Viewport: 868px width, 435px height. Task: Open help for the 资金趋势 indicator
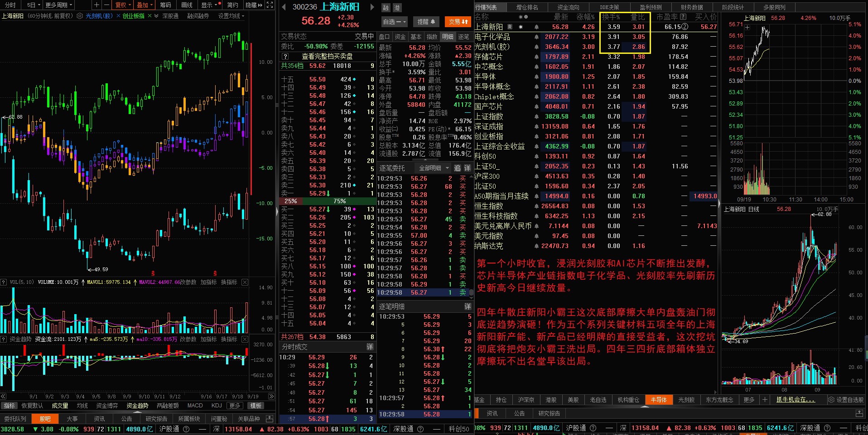coord(4,339)
